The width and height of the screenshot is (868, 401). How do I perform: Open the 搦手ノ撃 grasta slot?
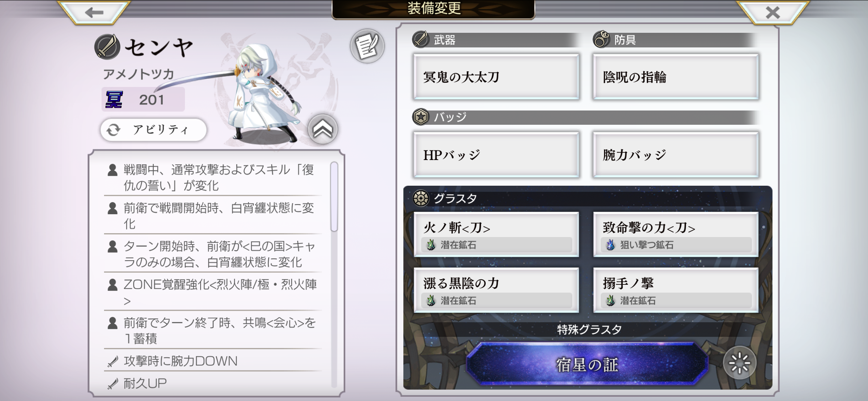click(676, 290)
